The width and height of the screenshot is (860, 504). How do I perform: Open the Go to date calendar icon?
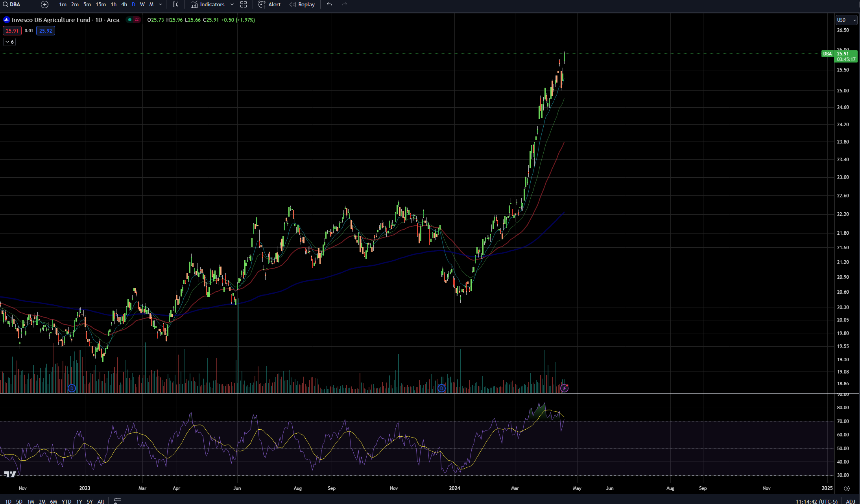coord(117,501)
